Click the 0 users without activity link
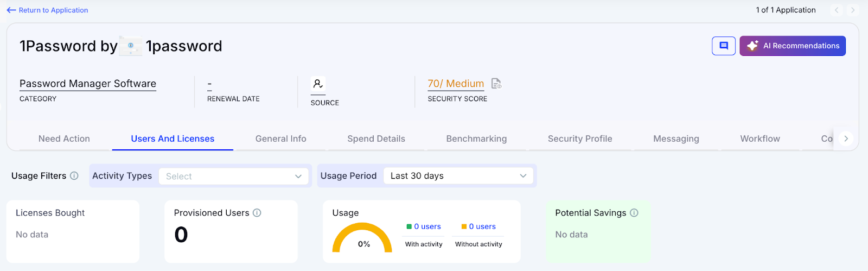The image size is (868, 271). 482,226
